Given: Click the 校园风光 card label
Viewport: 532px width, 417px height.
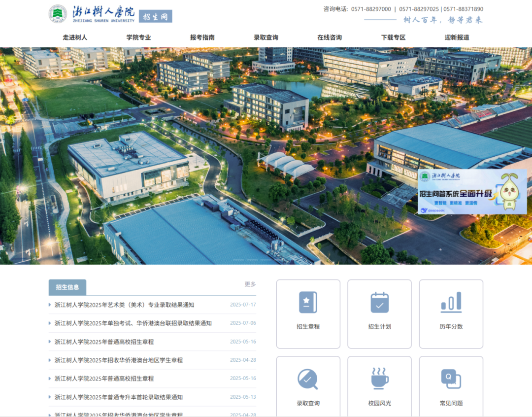Looking at the screenshot, I should tap(380, 403).
